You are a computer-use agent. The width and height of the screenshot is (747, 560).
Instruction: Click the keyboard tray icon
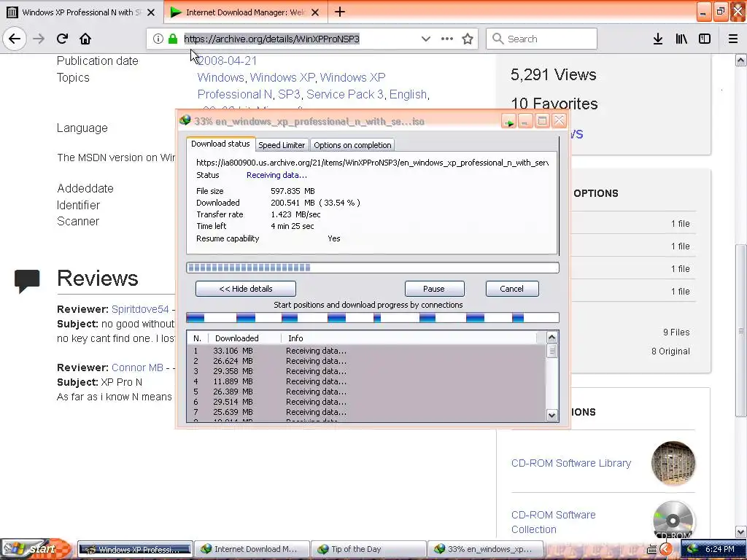pos(651,550)
